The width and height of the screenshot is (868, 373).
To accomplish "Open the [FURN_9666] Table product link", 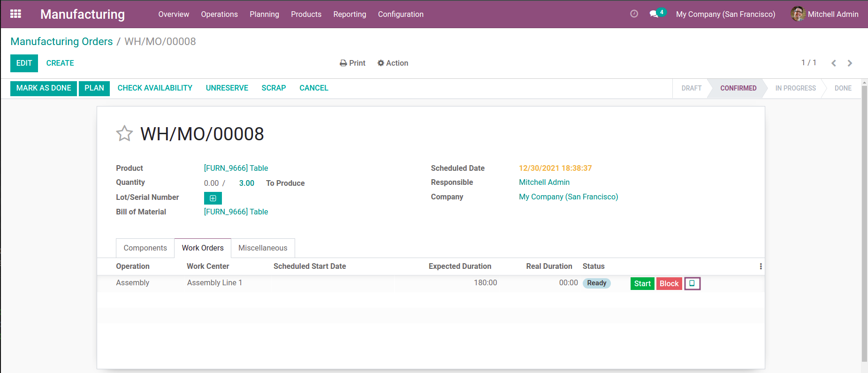I will point(236,168).
